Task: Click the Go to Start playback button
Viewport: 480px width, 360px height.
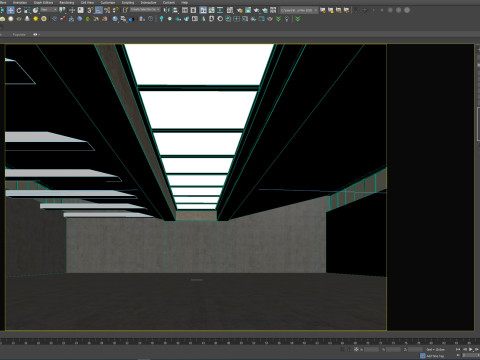Action: 458,350
